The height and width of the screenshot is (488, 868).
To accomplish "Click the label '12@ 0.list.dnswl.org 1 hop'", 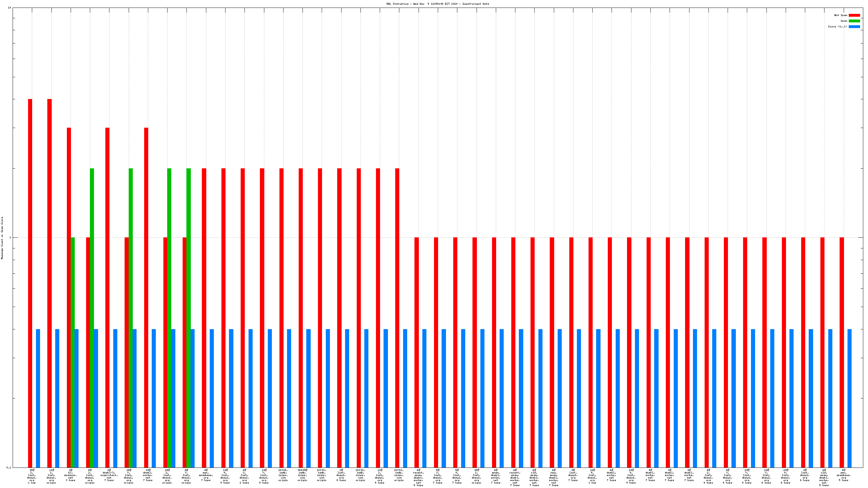I will click(x=592, y=476).
